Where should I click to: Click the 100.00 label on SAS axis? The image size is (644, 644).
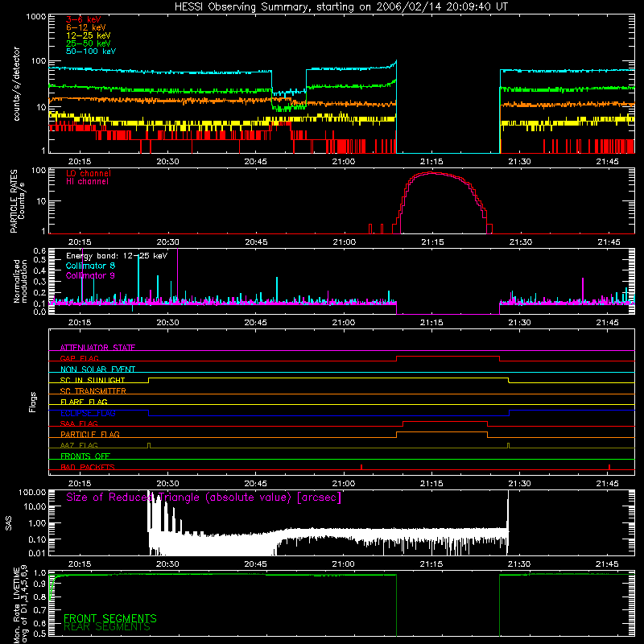pos(32,492)
